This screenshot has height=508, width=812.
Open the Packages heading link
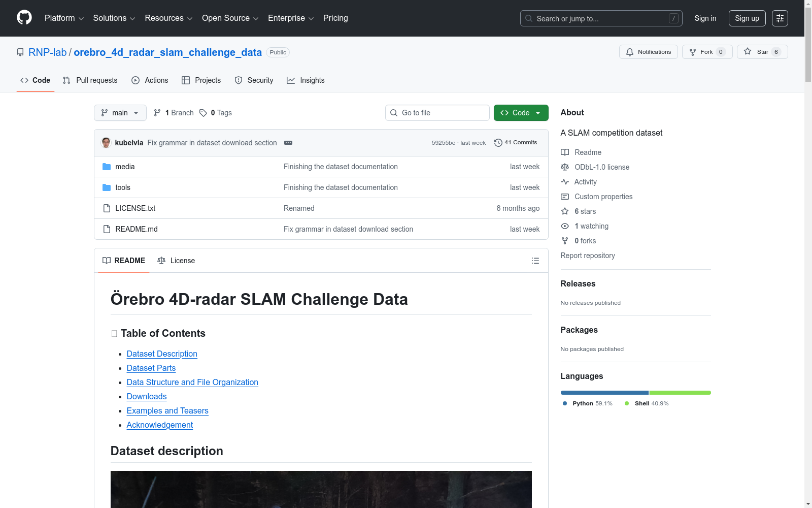(579, 330)
